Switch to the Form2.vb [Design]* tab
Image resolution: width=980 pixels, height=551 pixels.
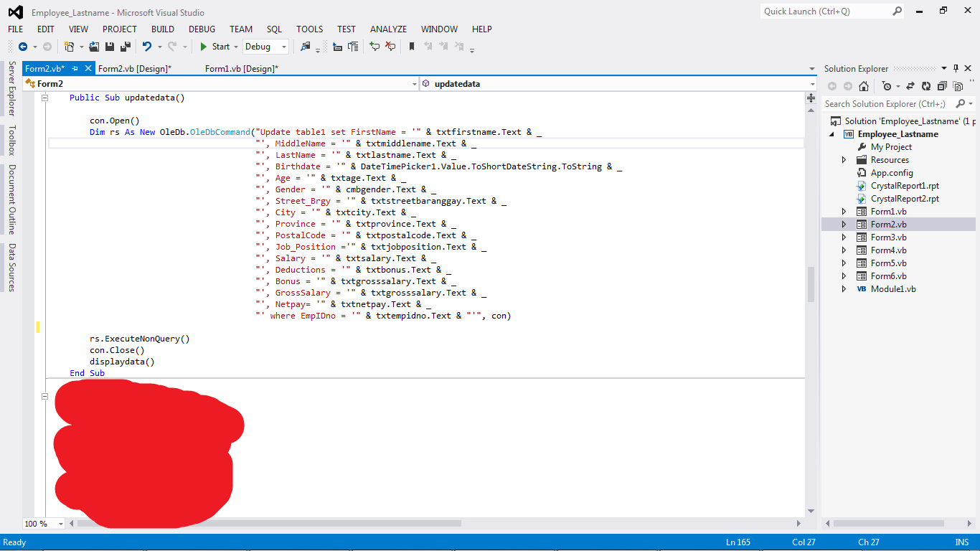[x=135, y=68]
